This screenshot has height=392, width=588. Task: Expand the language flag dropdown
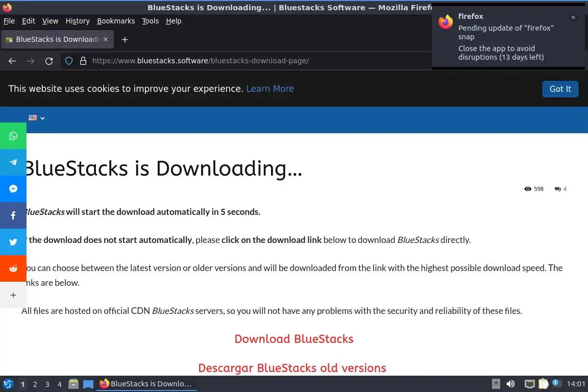click(x=37, y=118)
